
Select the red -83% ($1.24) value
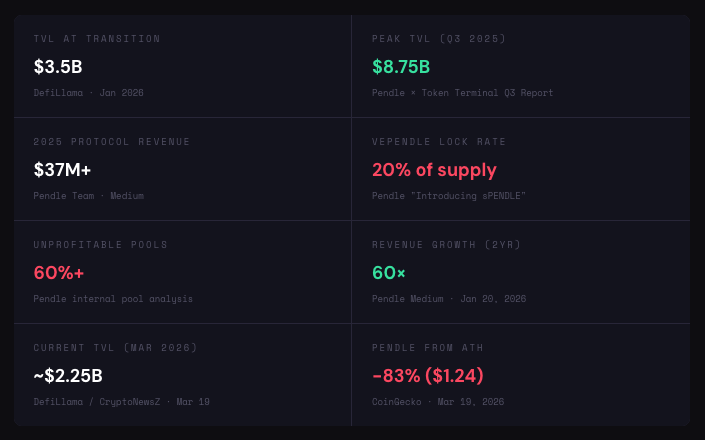point(428,376)
